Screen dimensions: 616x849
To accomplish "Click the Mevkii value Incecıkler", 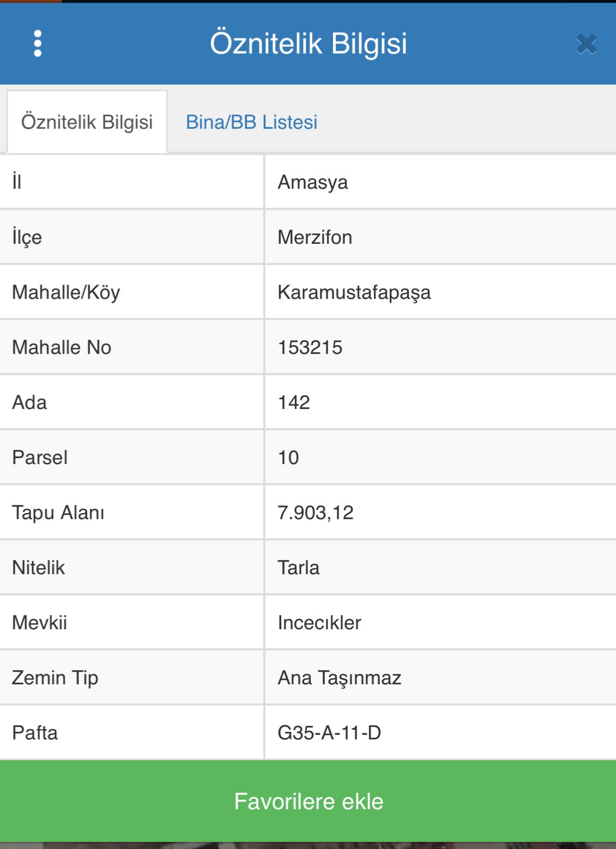I will coord(319,623).
